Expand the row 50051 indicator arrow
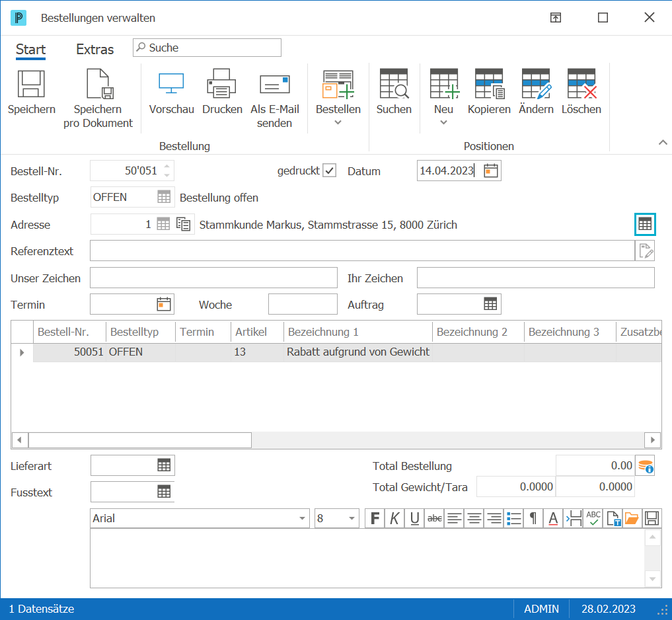This screenshot has height=620, width=672. [x=22, y=352]
